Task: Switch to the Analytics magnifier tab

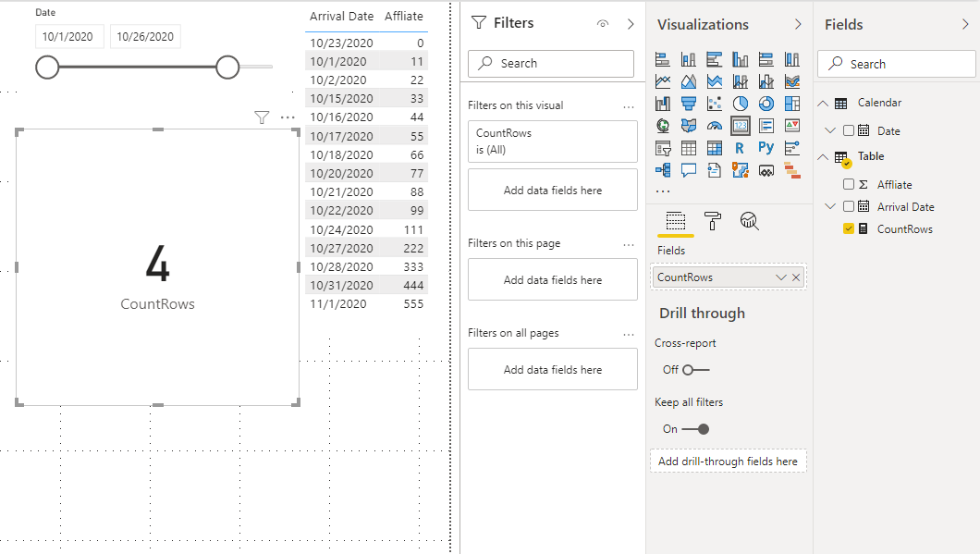Action: (x=749, y=221)
